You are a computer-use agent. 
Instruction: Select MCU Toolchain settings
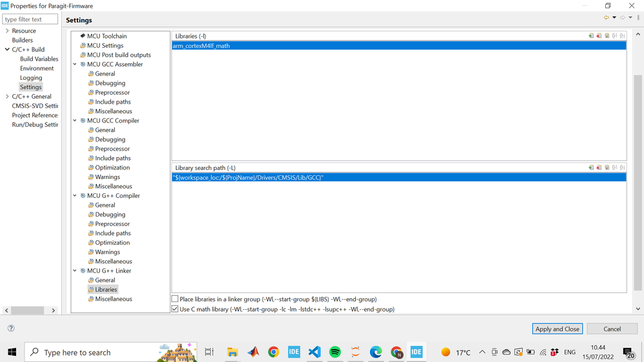point(107,36)
